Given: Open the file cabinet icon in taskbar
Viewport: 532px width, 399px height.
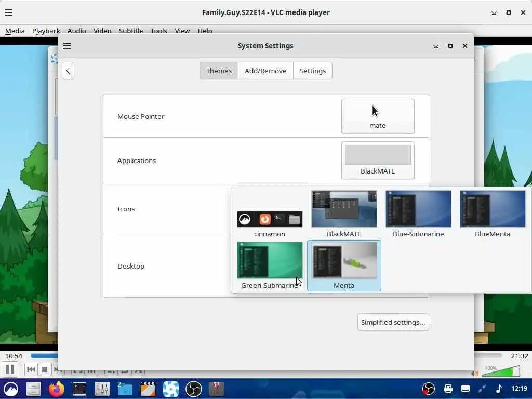Looking at the screenshot, I should 34,389.
